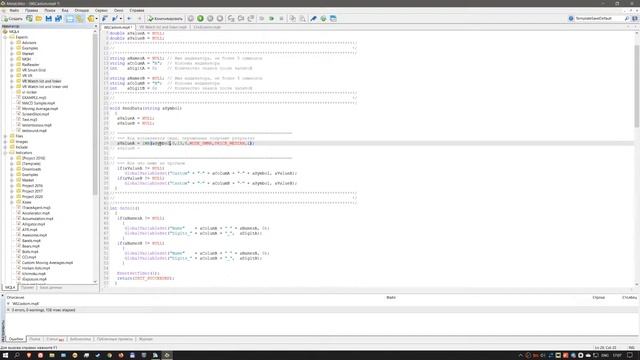
Task: Select Custom Moving Averages.mq4 file
Action: pos(47,263)
